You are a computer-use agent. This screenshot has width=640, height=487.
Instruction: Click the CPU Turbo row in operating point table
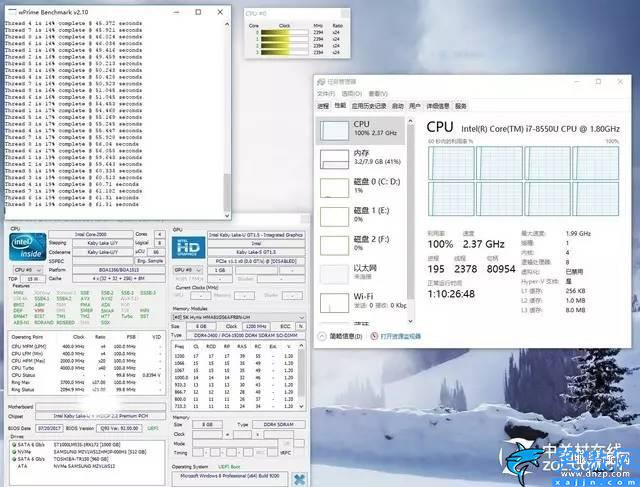86,368
